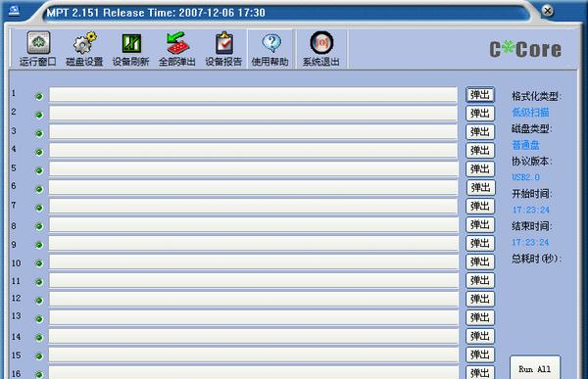Click green status indicator for port 9
Viewport: 588px width, 379px height.
click(x=39, y=245)
